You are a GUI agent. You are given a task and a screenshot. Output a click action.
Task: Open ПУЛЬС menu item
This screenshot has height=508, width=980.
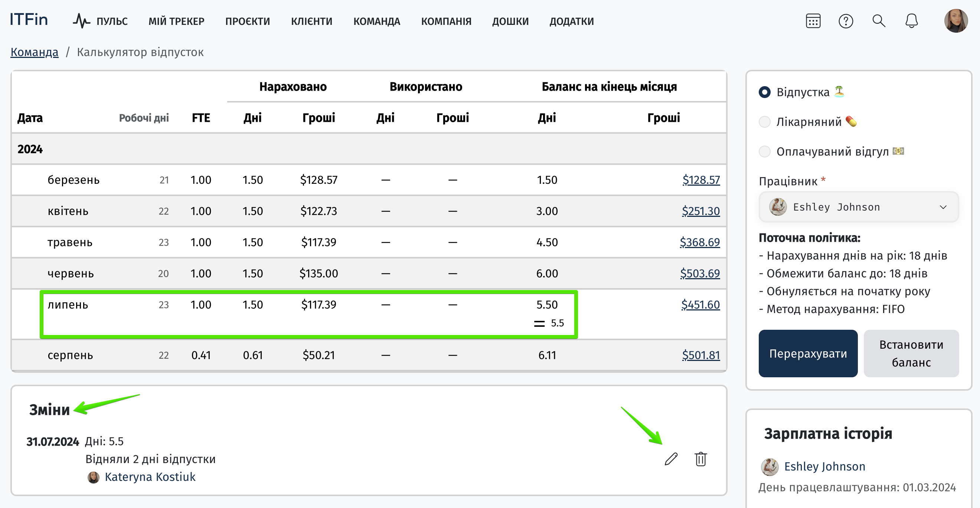[x=112, y=21]
